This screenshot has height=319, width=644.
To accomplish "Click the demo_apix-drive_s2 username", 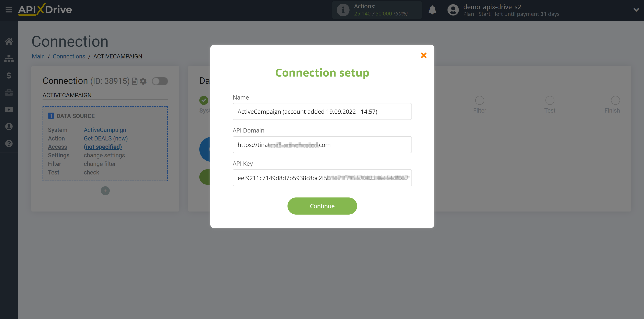I will point(492,7).
